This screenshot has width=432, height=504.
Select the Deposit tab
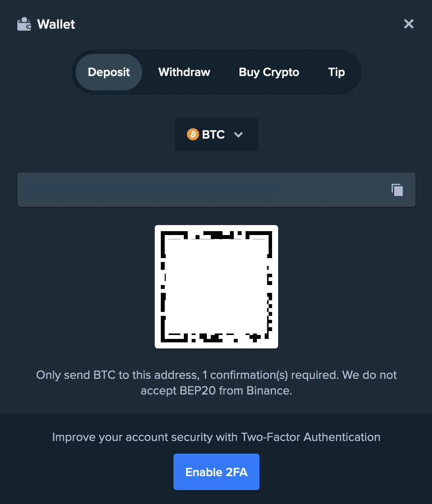click(109, 72)
